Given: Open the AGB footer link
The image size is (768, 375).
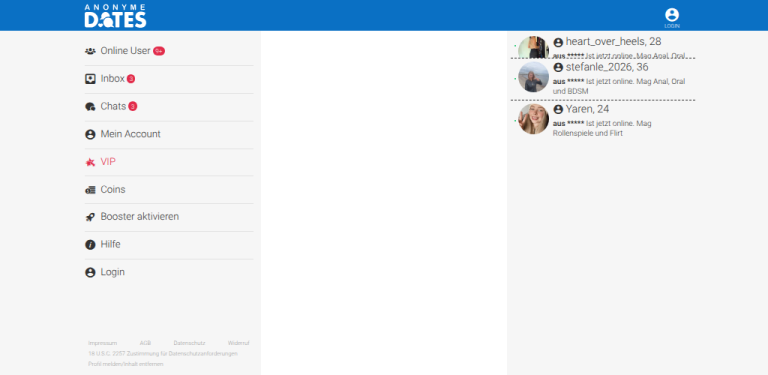Looking at the screenshot, I should 145,343.
